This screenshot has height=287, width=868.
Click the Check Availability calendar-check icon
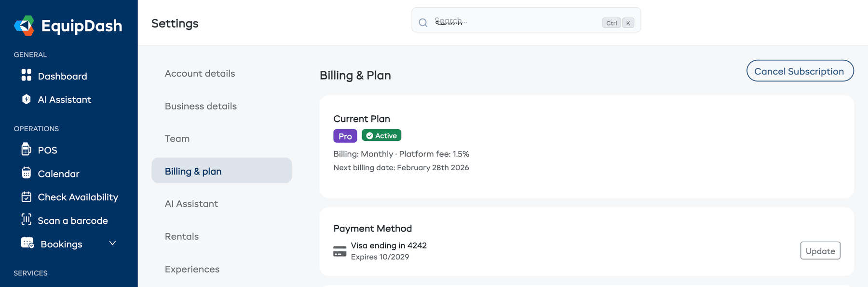27,197
